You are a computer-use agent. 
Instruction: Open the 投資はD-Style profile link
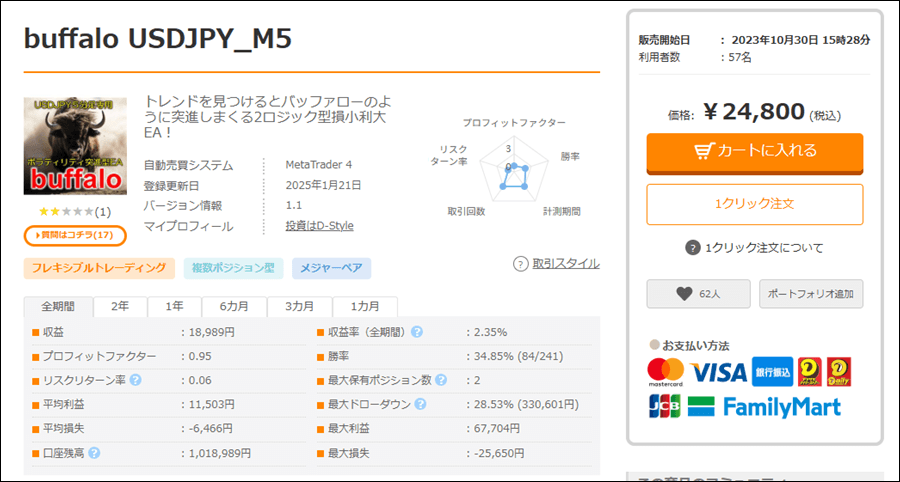pos(319,226)
